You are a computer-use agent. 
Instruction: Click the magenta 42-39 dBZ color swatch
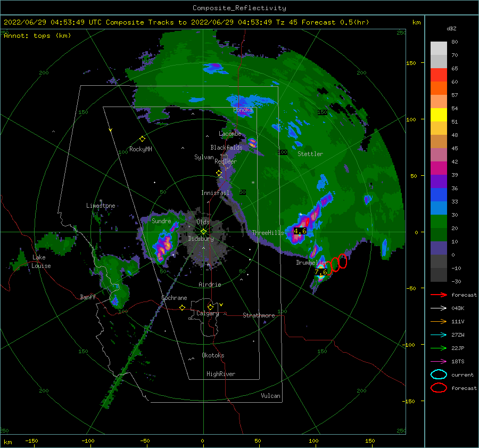coord(439,168)
